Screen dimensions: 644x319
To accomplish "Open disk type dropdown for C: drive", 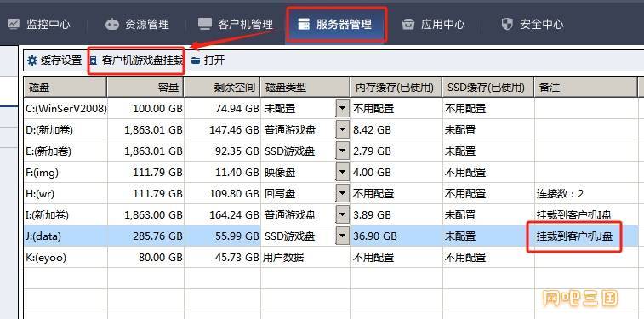I will click(x=343, y=109).
